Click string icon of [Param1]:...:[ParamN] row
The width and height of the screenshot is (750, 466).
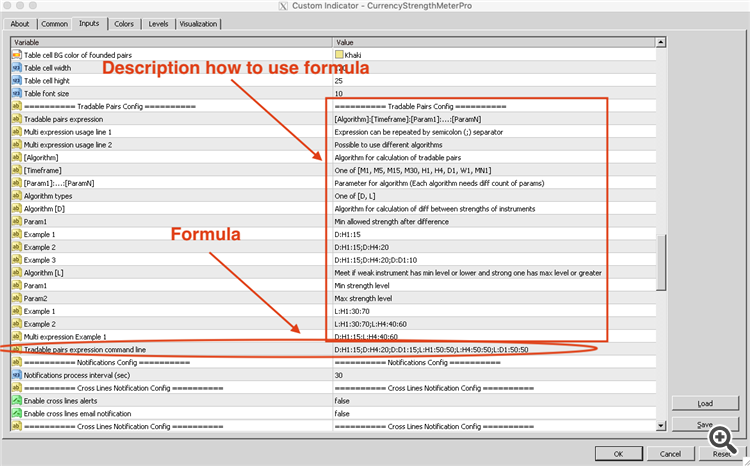click(x=16, y=183)
